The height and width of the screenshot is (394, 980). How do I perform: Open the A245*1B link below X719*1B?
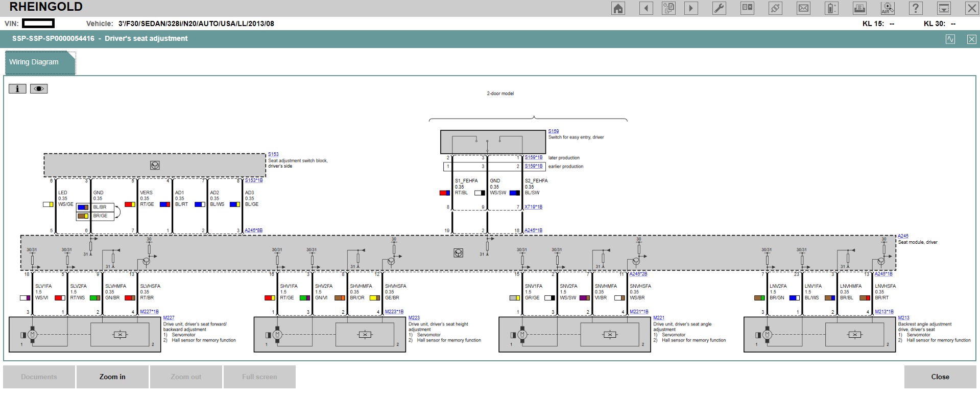(x=534, y=230)
